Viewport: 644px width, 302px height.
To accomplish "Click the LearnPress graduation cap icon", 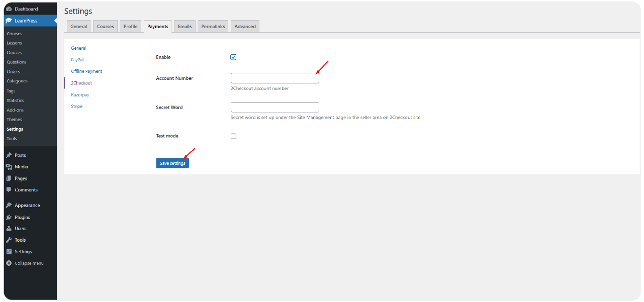I will (x=9, y=21).
